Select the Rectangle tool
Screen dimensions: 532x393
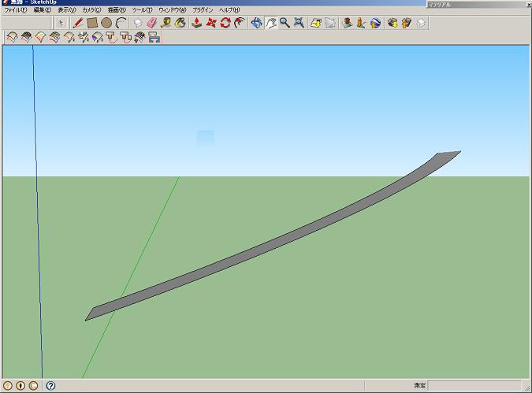click(x=92, y=23)
